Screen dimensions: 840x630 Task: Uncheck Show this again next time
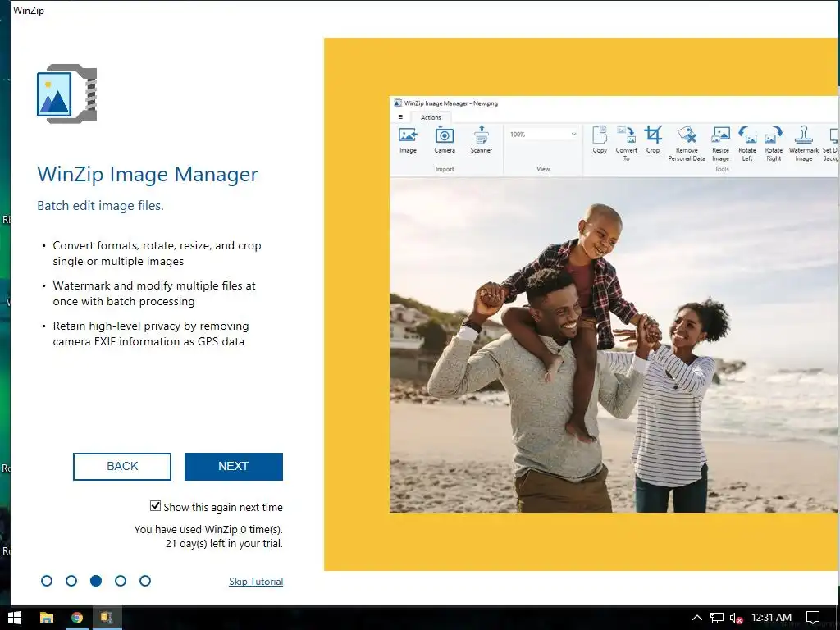tap(155, 505)
